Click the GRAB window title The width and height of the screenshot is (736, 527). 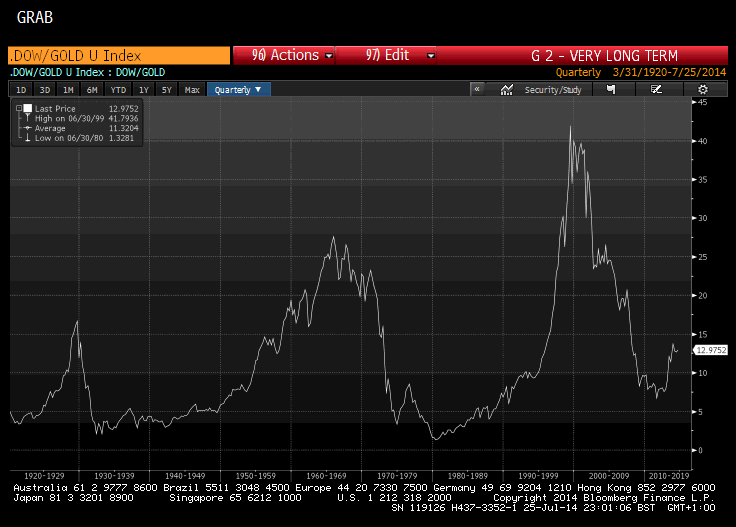coord(35,17)
